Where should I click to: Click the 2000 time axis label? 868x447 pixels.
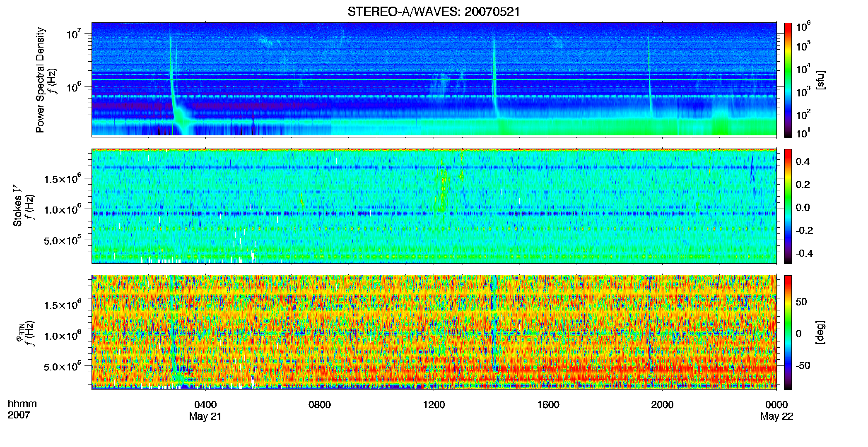tap(662, 404)
